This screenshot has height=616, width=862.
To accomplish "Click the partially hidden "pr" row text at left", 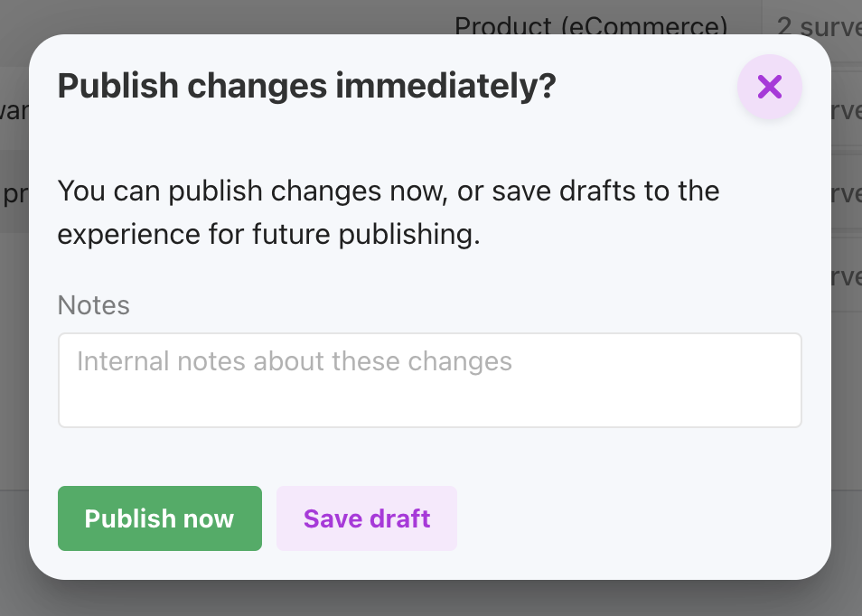I will [x=14, y=194].
